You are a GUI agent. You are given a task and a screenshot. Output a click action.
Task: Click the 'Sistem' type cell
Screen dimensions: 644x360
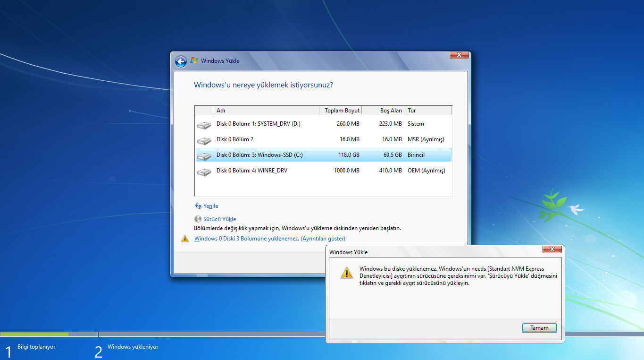point(416,124)
